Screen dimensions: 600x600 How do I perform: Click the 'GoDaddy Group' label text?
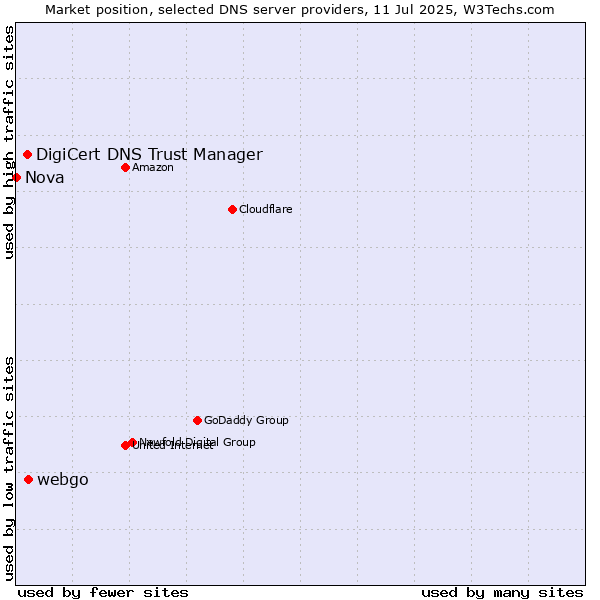click(246, 421)
